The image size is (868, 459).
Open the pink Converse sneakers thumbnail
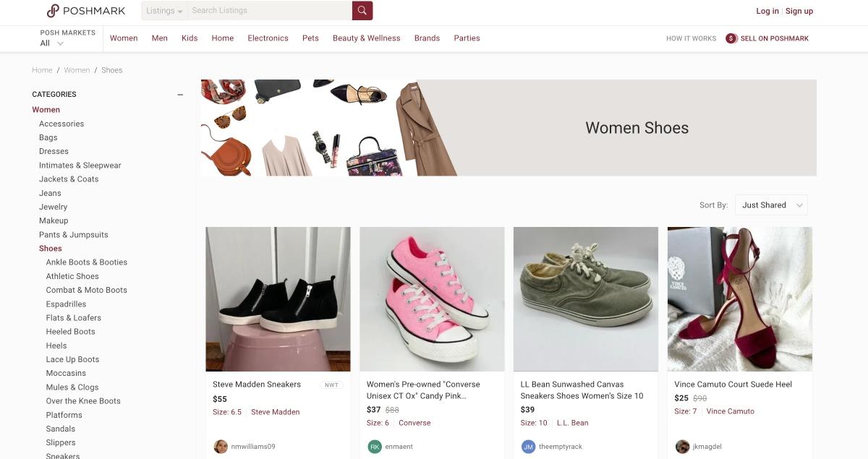432,299
